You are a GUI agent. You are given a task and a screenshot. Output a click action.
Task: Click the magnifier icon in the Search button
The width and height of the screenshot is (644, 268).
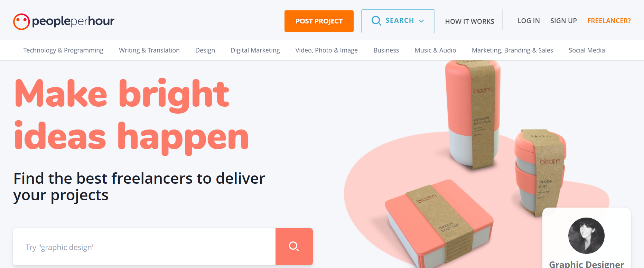click(x=376, y=21)
